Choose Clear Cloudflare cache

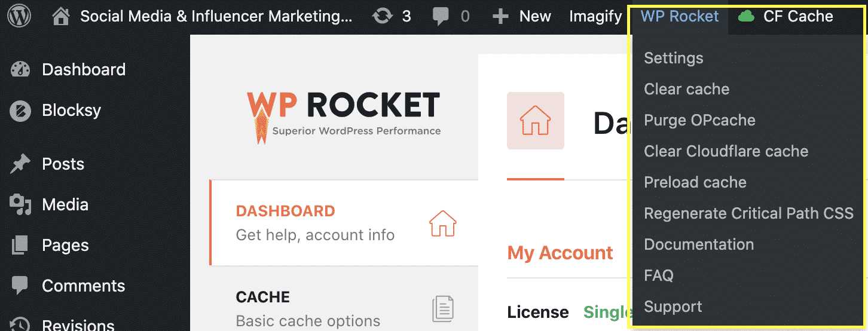click(x=726, y=151)
